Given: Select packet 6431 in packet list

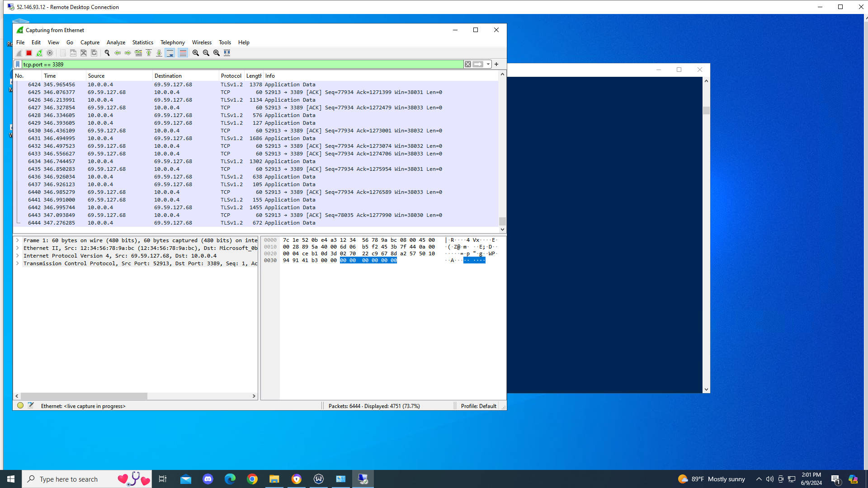Looking at the screenshot, I should 181,138.
